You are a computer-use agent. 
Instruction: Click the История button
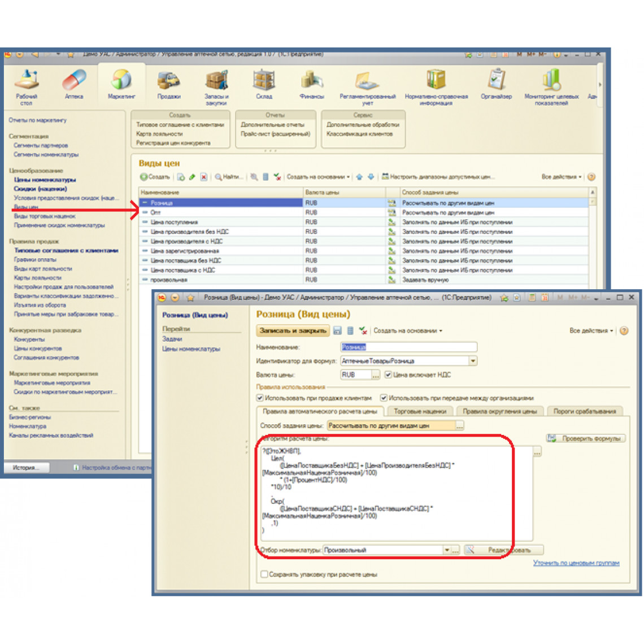[27, 468]
